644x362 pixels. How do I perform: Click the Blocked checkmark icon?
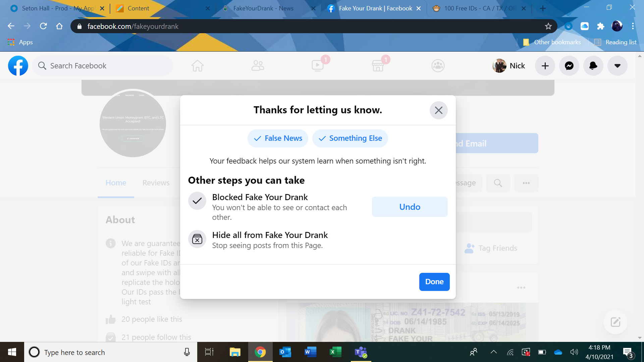(197, 201)
